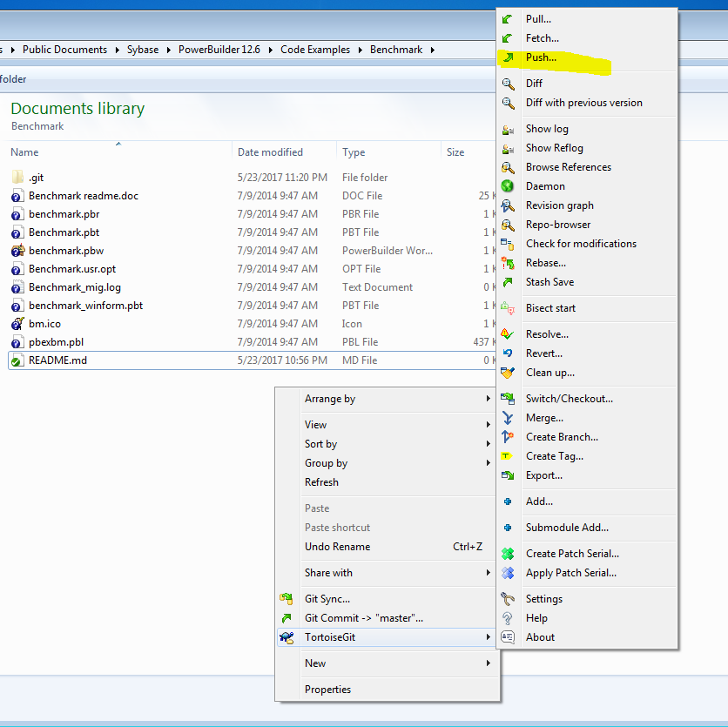Select benchmark_winform.pbt file
728x727 pixels.
86,306
